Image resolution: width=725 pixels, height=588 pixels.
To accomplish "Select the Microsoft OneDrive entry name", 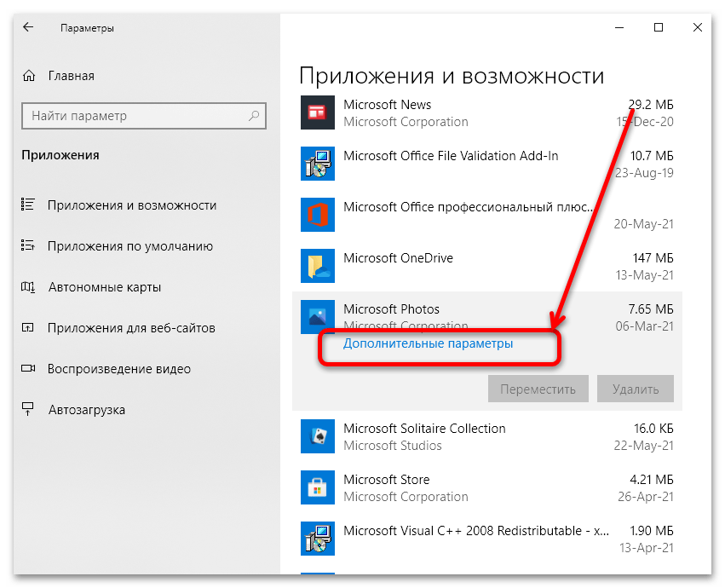I will [398, 257].
